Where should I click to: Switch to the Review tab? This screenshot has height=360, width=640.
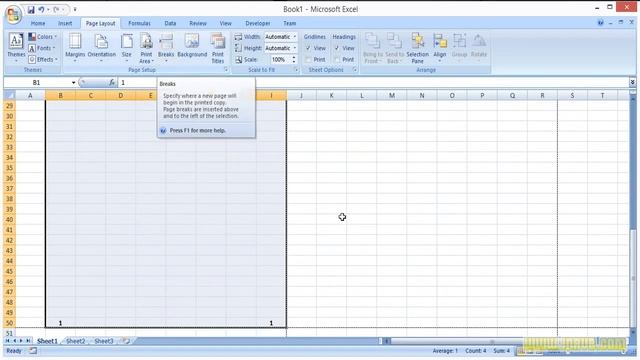pos(198,23)
